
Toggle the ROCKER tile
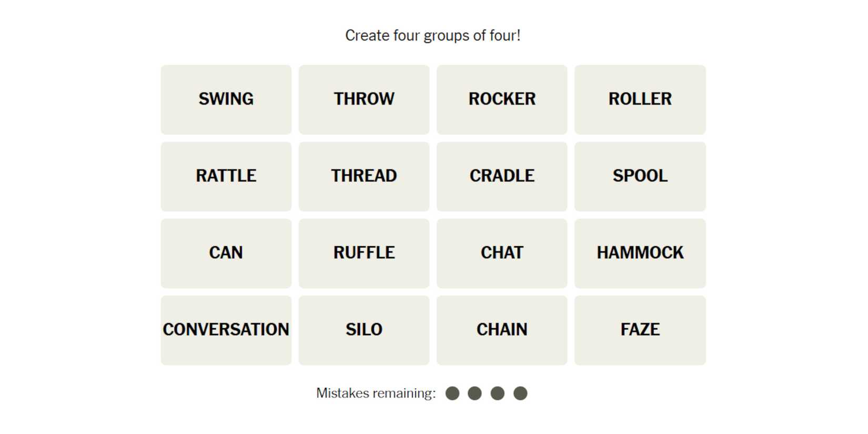(502, 99)
